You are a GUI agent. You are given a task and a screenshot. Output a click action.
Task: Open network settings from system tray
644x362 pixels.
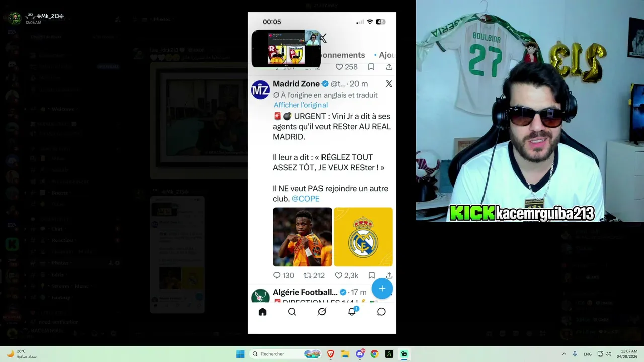point(600,354)
